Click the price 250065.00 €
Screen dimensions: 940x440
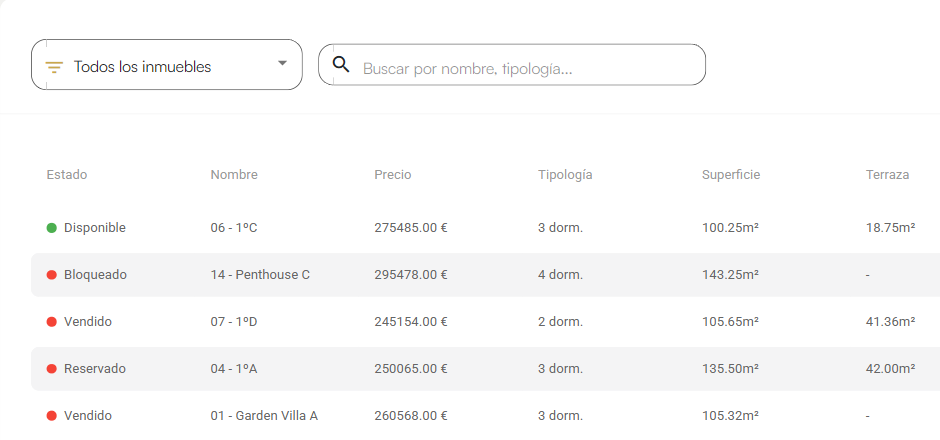[411, 369]
